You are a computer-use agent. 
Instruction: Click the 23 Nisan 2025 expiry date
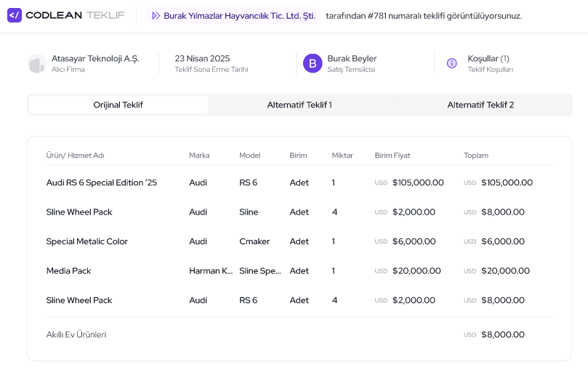[202, 58]
